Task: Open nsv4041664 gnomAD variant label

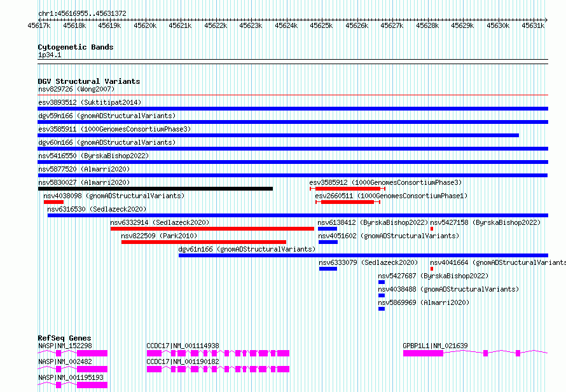Action: pyautogui.click(x=498, y=262)
